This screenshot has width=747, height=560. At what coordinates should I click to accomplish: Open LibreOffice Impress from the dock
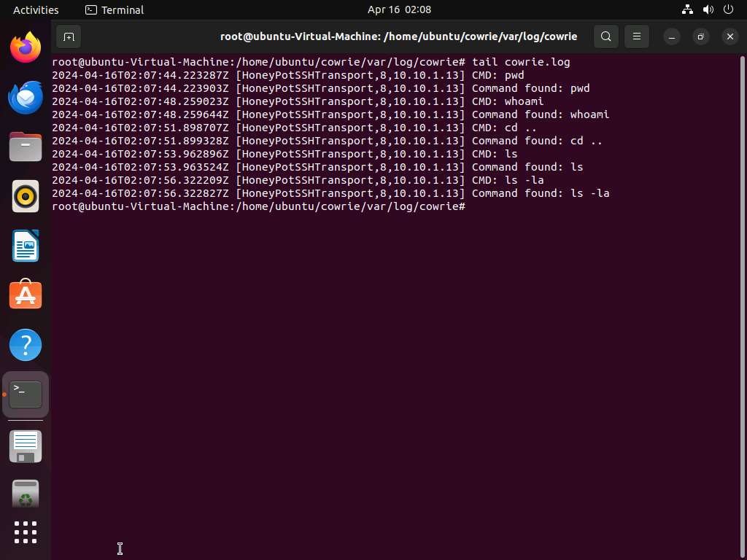pos(26,246)
